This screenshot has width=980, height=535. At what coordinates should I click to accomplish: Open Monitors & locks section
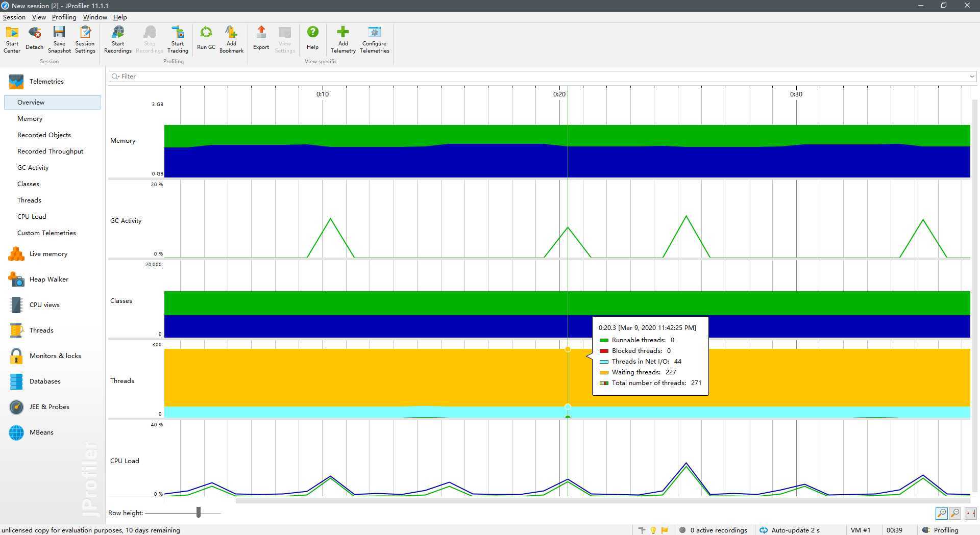(55, 355)
